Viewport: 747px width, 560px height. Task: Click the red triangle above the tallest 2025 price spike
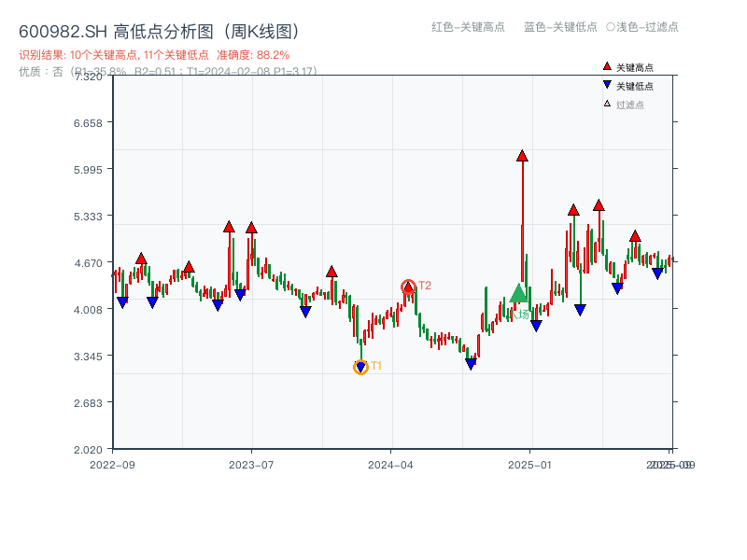point(521,157)
